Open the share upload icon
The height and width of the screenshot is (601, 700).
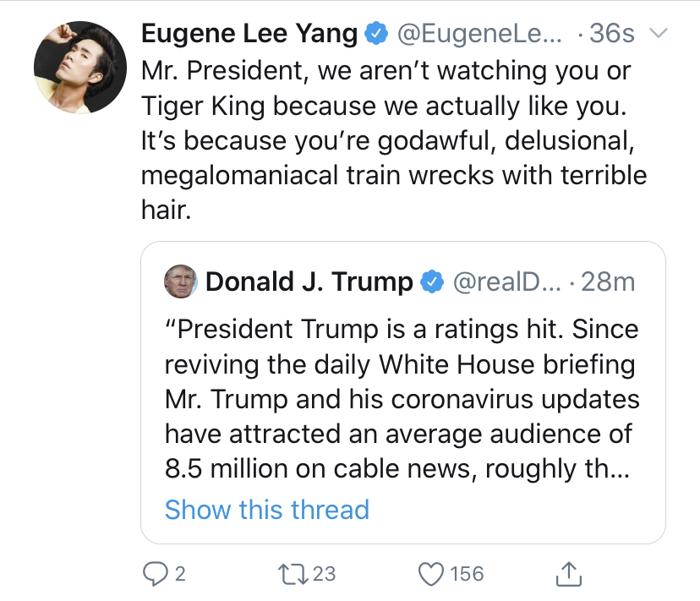(569, 574)
